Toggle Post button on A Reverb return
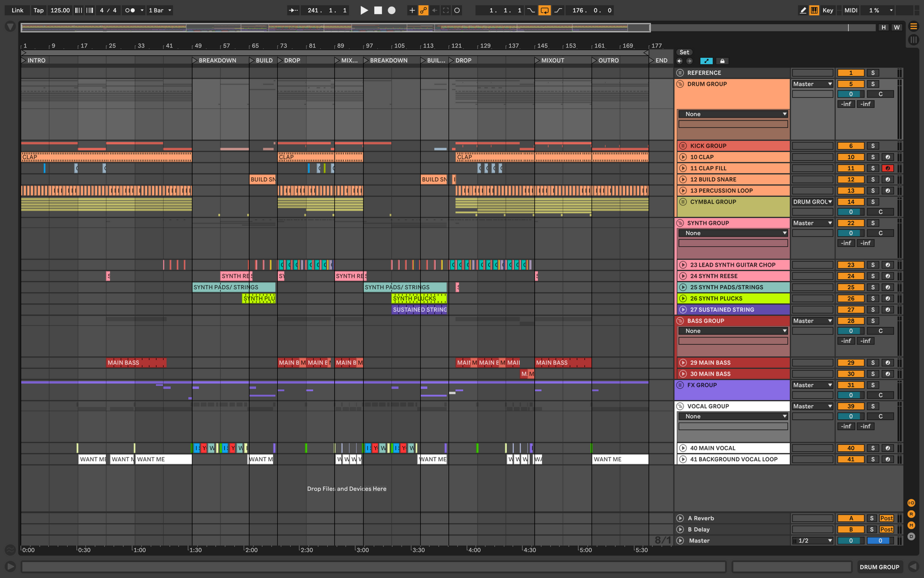This screenshot has height=578, width=924. [x=887, y=518]
